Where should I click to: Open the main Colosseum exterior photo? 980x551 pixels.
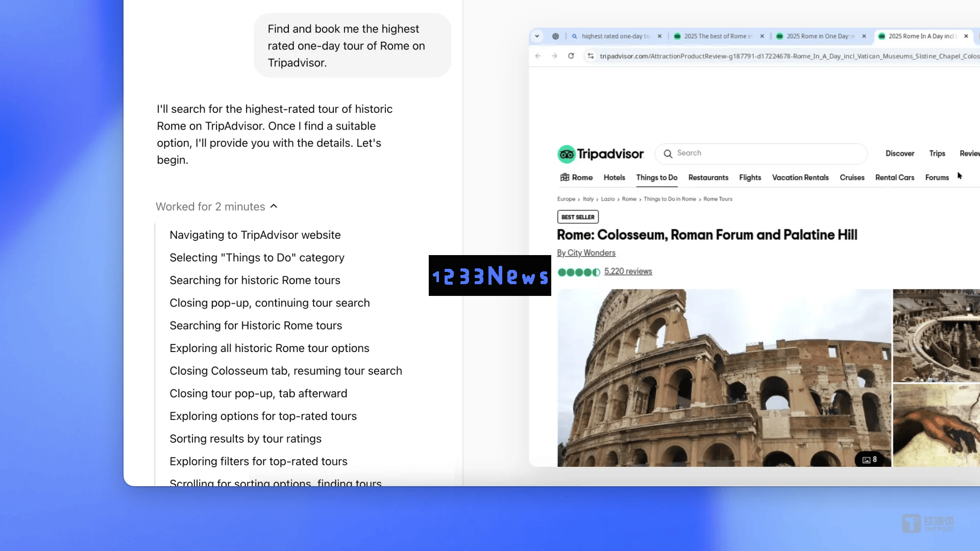click(x=724, y=378)
